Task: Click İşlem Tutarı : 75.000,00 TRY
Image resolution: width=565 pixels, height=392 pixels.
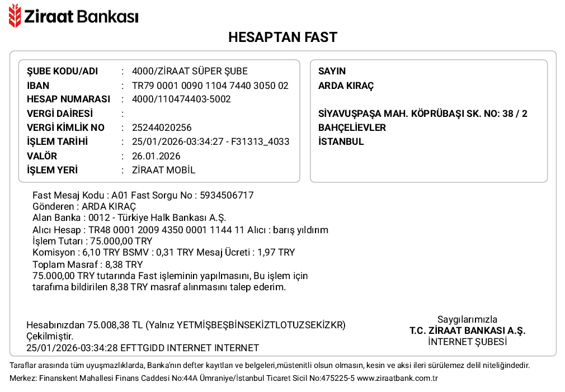Action: pos(92,241)
